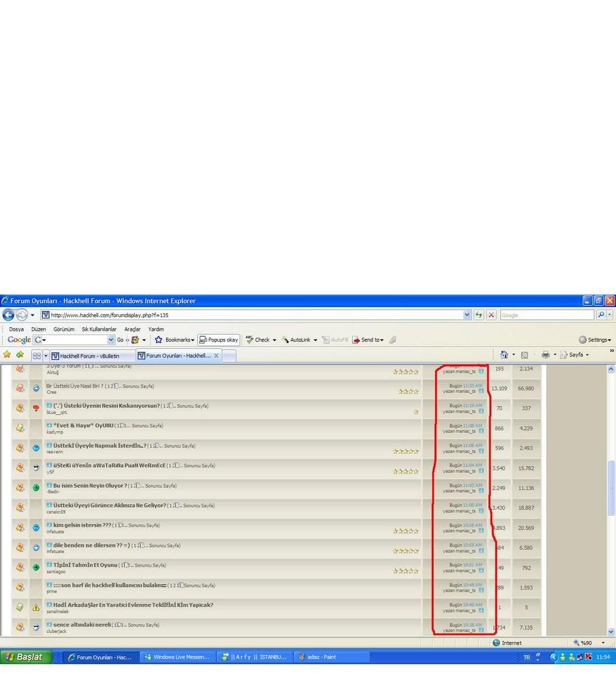
Task: Click the Stop loading red X icon
Action: [491, 315]
